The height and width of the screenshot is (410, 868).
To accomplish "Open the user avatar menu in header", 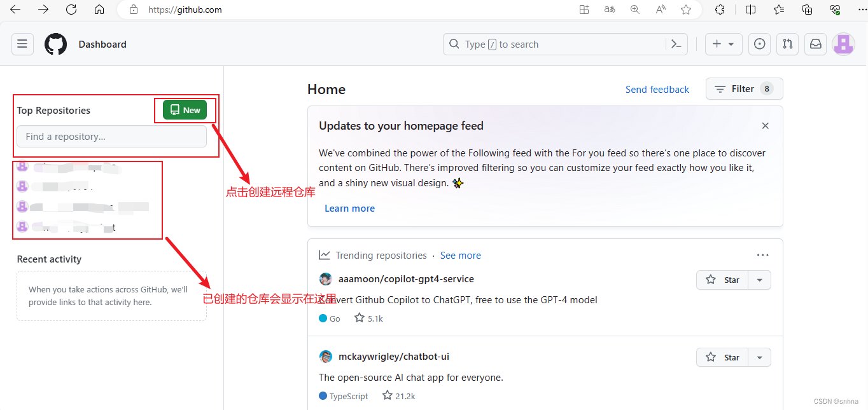I will [x=844, y=44].
